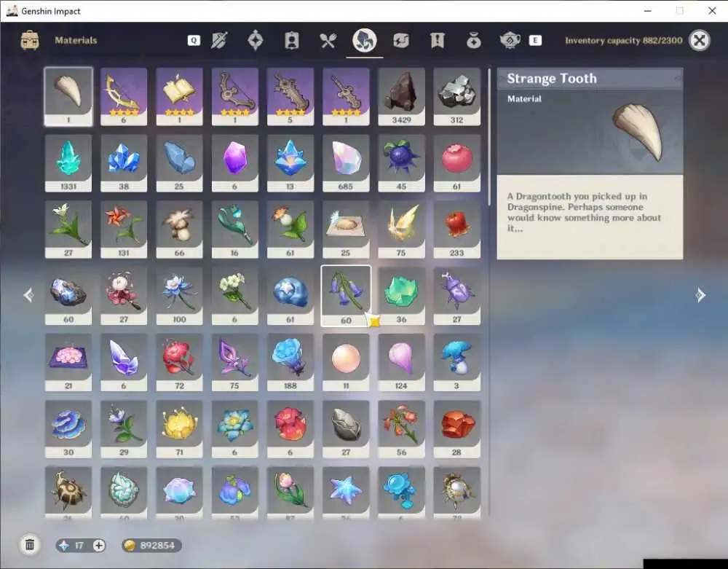The width and height of the screenshot is (728, 569).
Task: Click the E key next-tab hint
Action: point(535,40)
